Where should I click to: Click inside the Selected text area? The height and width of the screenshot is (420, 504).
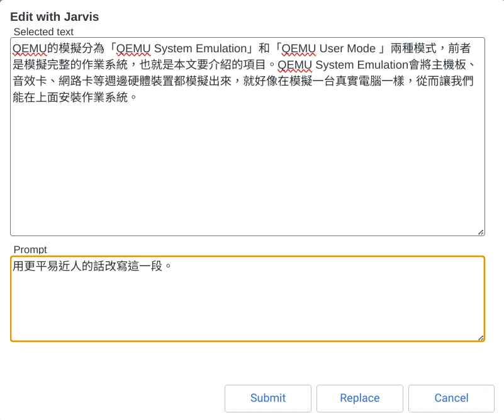pyautogui.click(x=245, y=157)
